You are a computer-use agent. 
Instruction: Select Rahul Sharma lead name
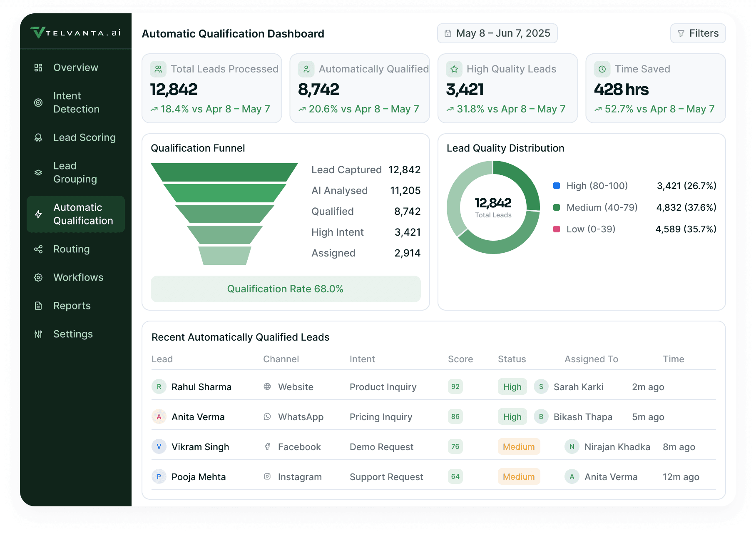click(201, 387)
